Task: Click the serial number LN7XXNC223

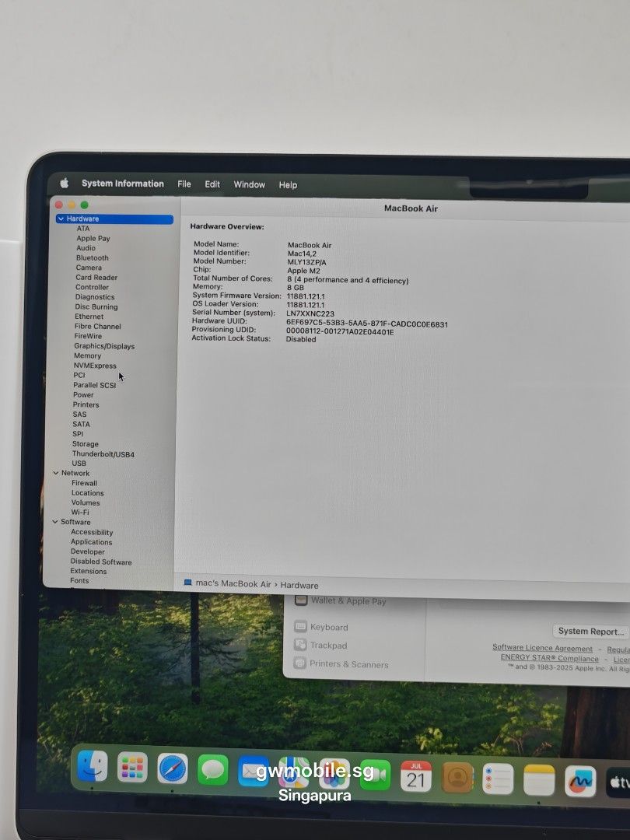Action: point(310,314)
